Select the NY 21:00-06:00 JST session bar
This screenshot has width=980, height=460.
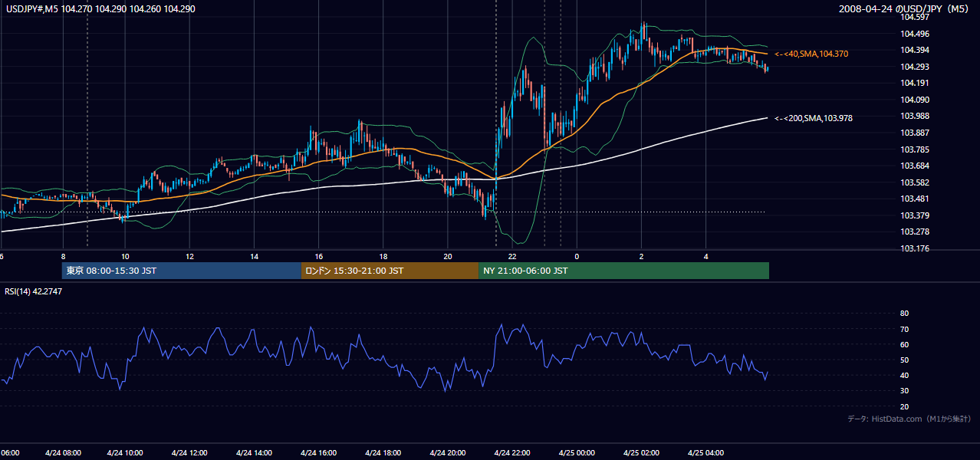coord(623,271)
